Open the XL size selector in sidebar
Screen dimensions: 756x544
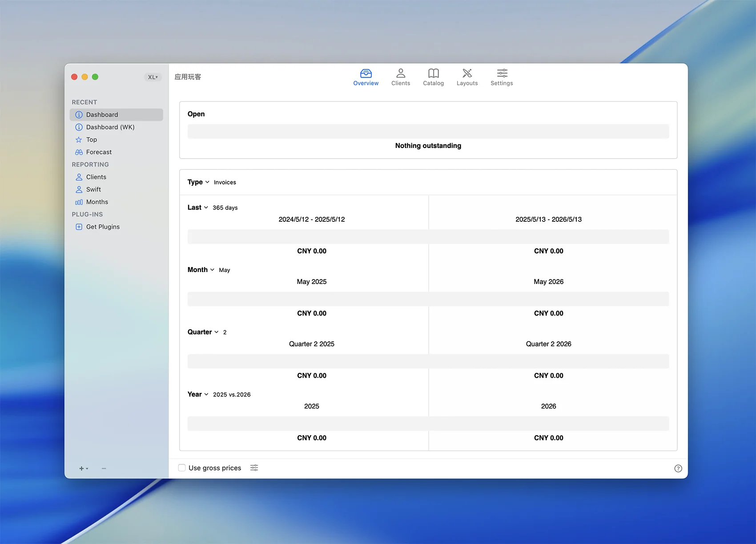[153, 77]
